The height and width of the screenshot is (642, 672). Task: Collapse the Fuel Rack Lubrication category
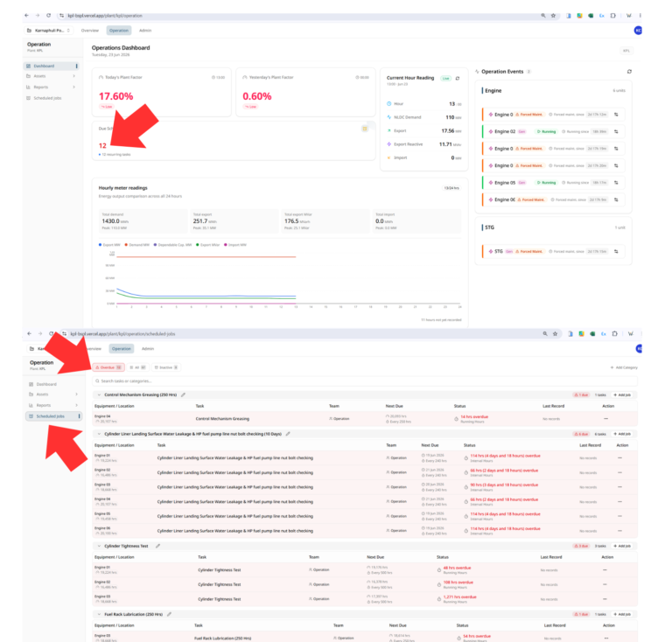[x=99, y=614]
